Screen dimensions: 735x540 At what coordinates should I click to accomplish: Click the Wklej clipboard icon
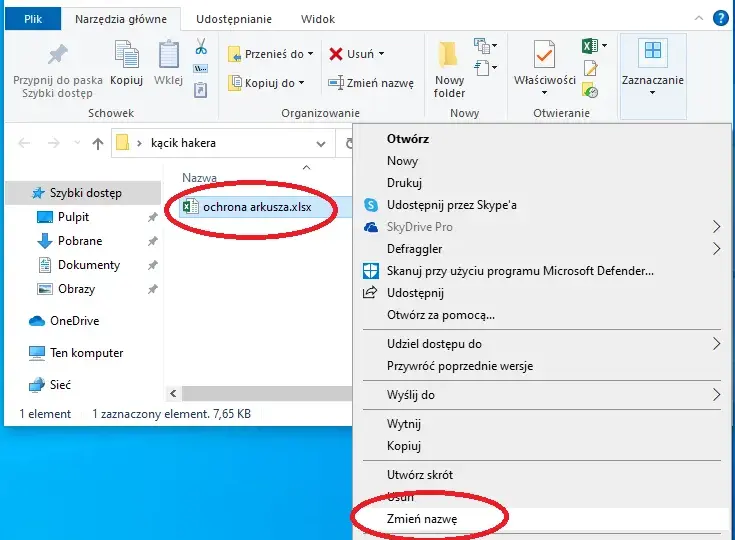tap(168, 54)
